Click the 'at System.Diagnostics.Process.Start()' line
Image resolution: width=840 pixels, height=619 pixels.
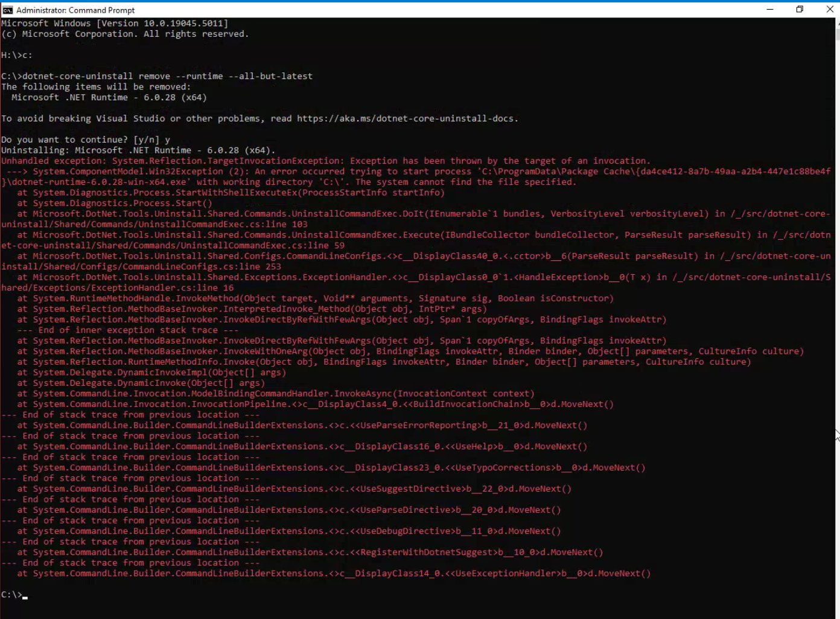[x=115, y=203]
